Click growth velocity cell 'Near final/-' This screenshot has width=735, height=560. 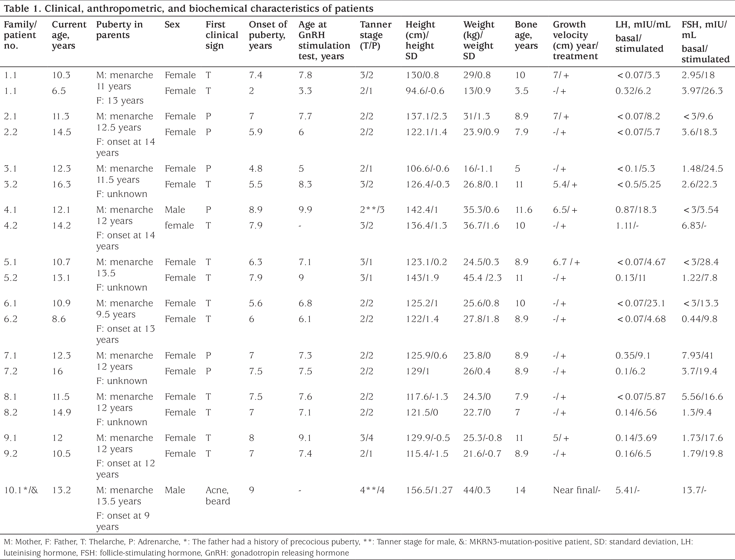click(576, 490)
